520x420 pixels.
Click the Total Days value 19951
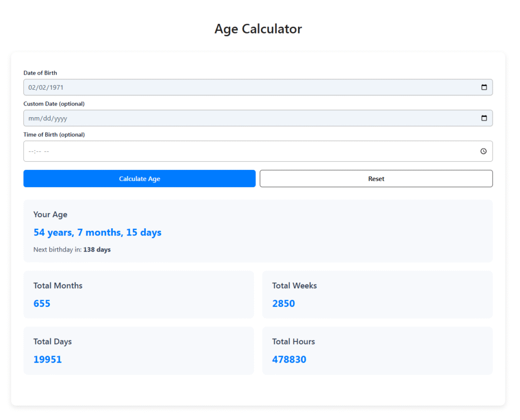tap(47, 359)
